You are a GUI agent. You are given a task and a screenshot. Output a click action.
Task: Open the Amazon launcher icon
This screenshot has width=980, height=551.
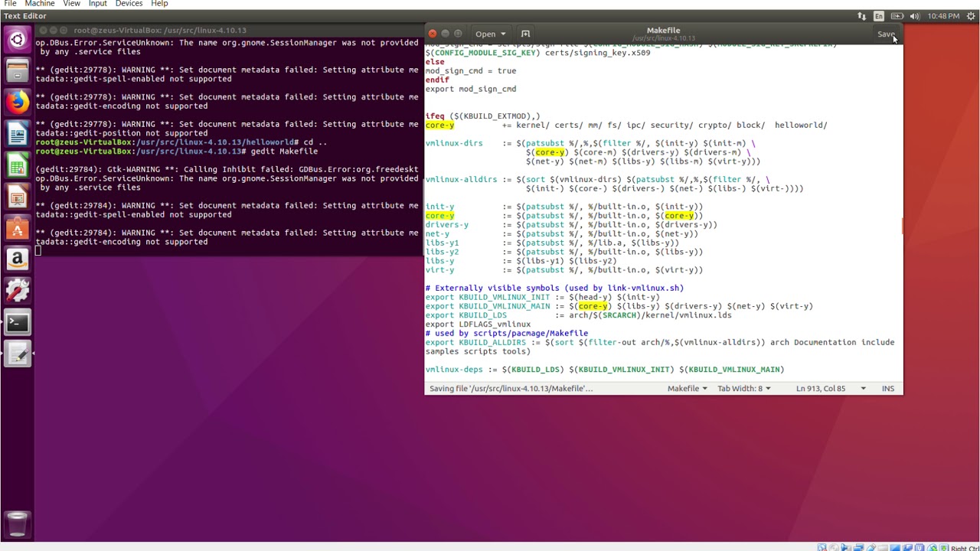pos(17,259)
